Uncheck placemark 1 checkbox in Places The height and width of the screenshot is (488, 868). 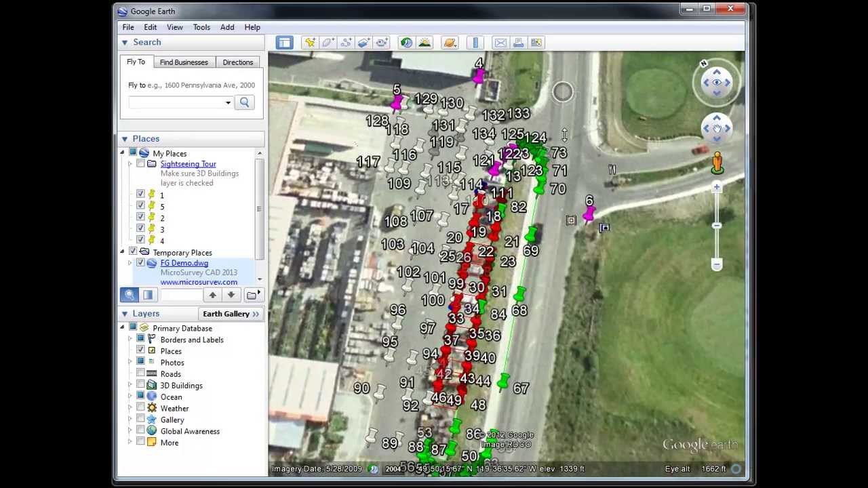click(140, 195)
